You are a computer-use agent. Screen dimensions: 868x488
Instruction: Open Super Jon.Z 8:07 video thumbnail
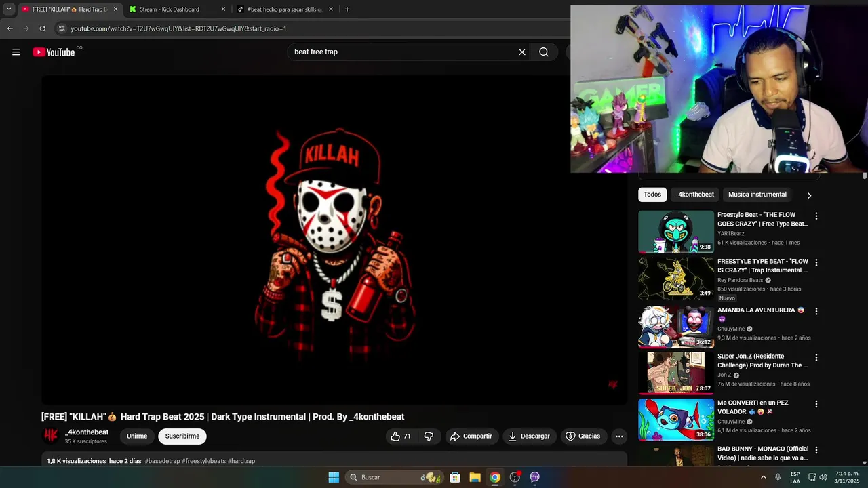point(676,373)
